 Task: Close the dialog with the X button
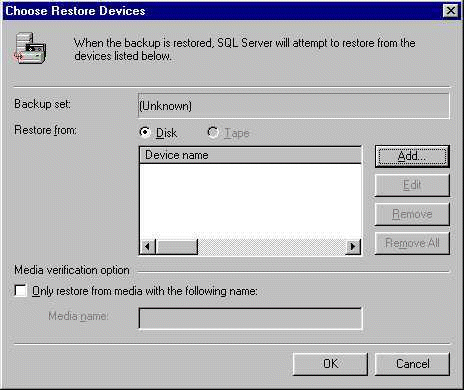point(451,11)
